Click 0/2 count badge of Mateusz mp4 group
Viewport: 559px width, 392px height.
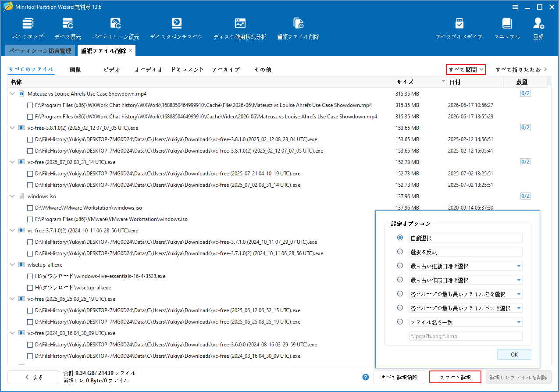click(x=525, y=93)
